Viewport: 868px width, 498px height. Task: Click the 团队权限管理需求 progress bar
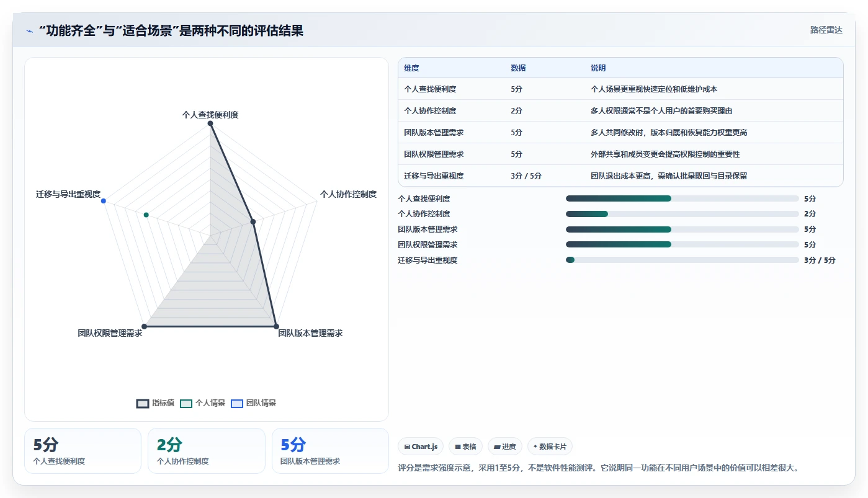point(682,245)
